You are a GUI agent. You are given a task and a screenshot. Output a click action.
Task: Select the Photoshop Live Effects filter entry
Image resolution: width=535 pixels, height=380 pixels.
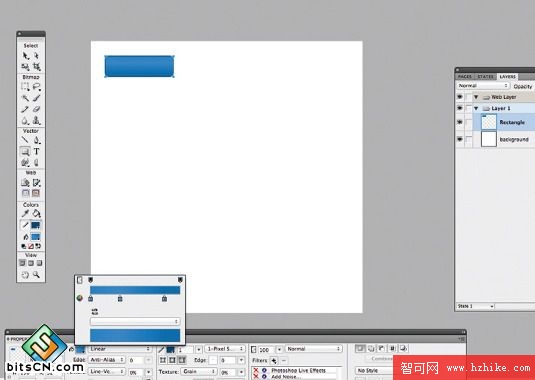click(298, 370)
